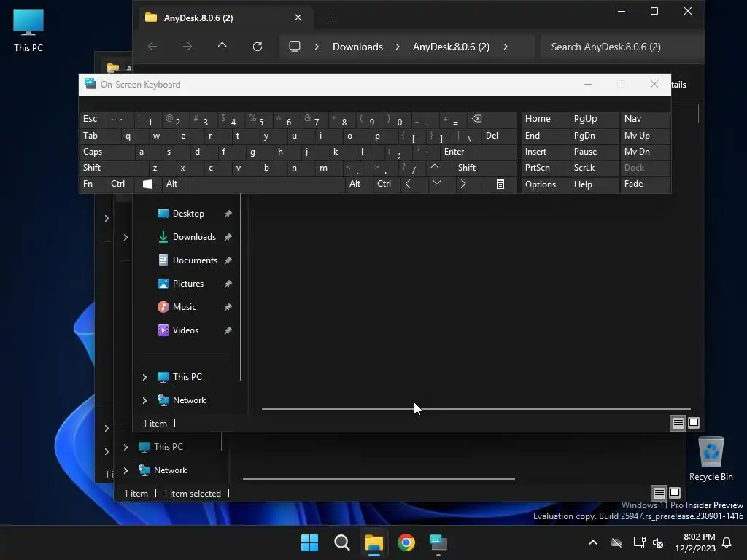
Task: Expand Network in the back Explorer window
Action: (x=125, y=470)
